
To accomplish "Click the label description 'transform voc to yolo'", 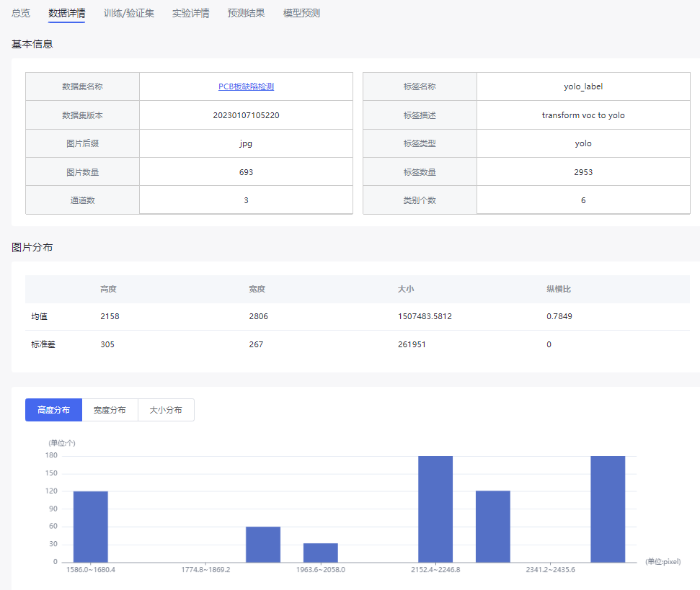I will click(583, 115).
